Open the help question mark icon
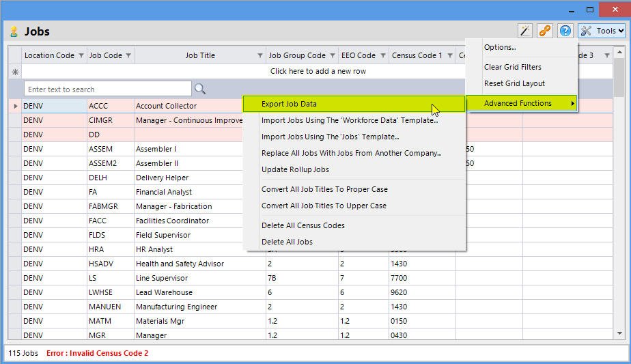This screenshot has width=631, height=364. click(x=565, y=31)
